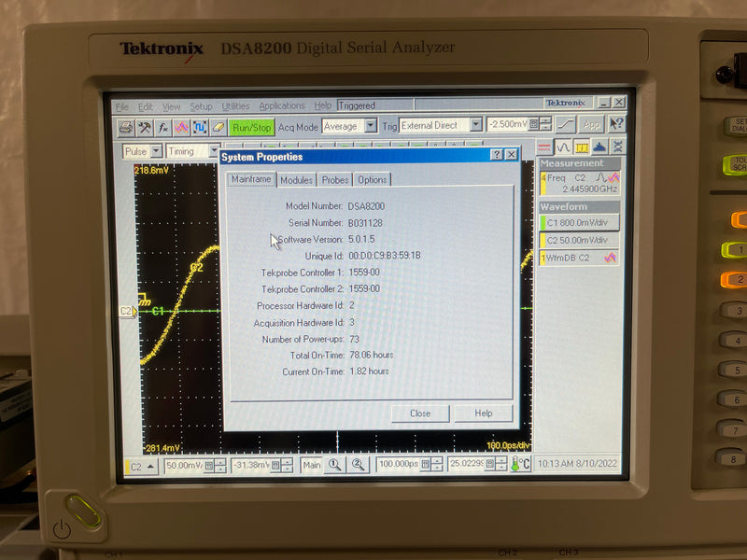Switch to the Probes tab
The image size is (747, 560).
click(335, 180)
